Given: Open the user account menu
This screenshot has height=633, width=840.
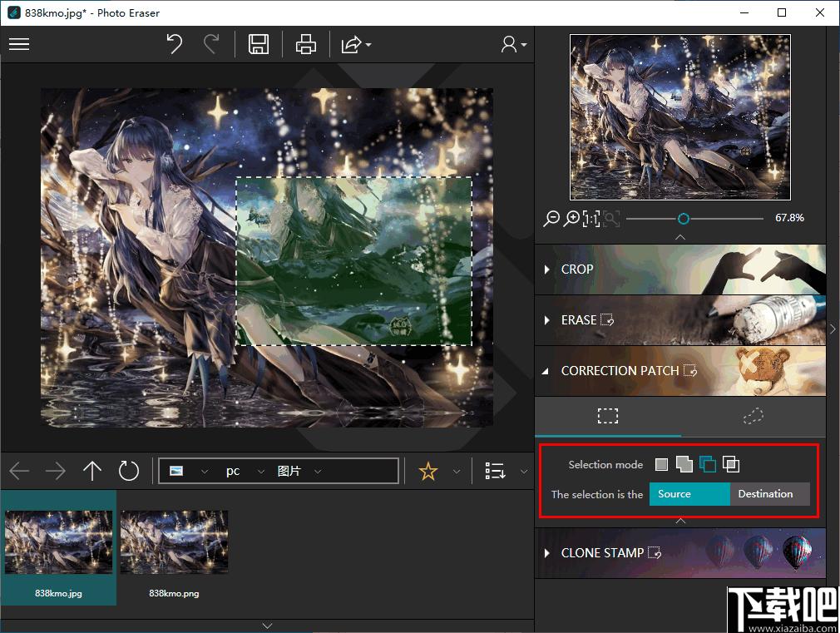Looking at the screenshot, I should 513,44.
